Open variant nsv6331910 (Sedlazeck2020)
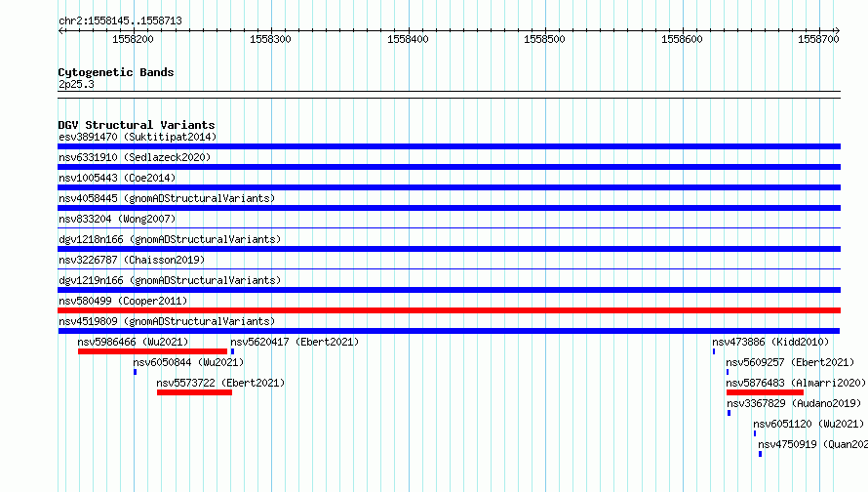The width and height of the screenshot is (868, 492). coord(135,157)
